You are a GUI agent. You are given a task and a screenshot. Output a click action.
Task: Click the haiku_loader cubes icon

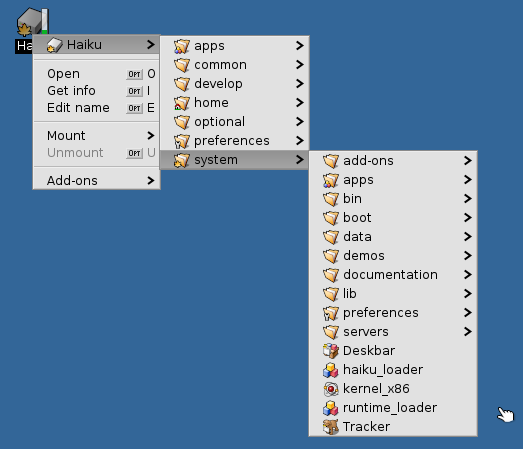[x=331, y=370]
